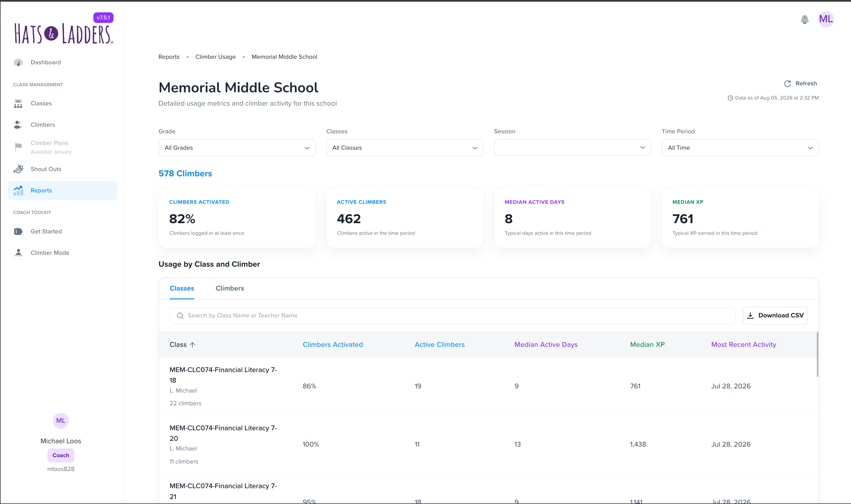Click the 578 Climbers link
The image size is (851, 504).
click(185, 174)
